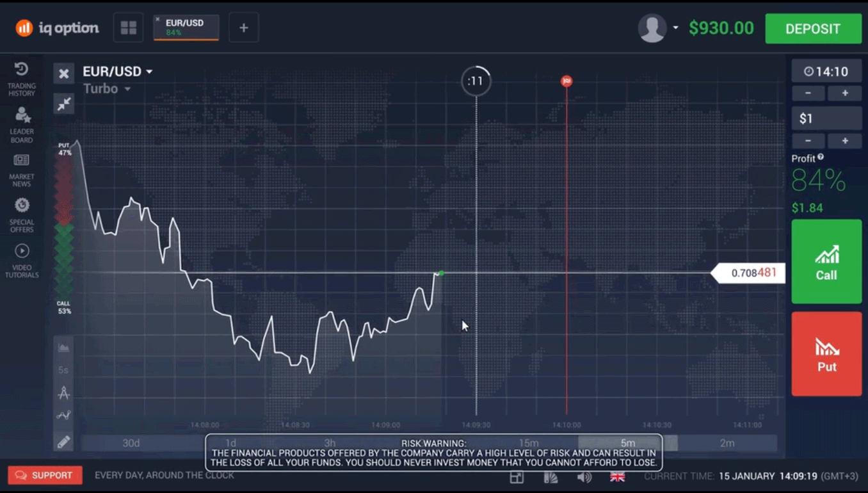The width and height of the screenshot is (868, 493).
Task: Toggle the window layout icon
Action: coord(517,476)
